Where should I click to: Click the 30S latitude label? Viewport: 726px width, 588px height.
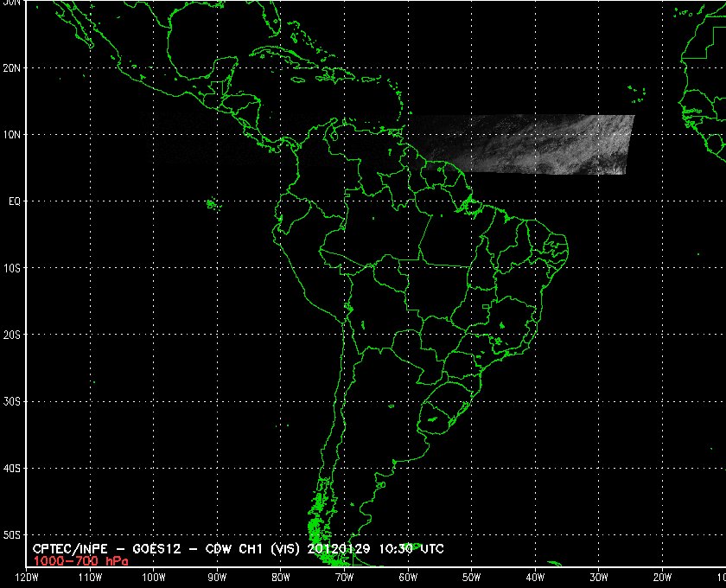(12, 402)
